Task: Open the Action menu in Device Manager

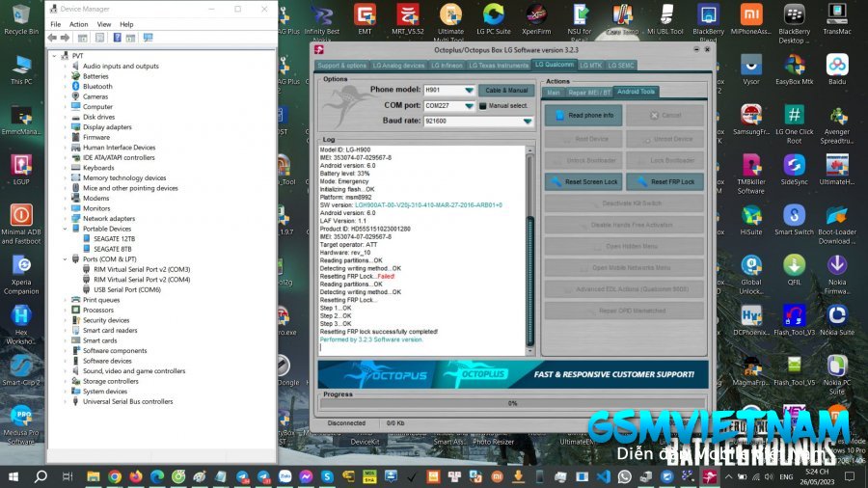Action: click(79, 24)
